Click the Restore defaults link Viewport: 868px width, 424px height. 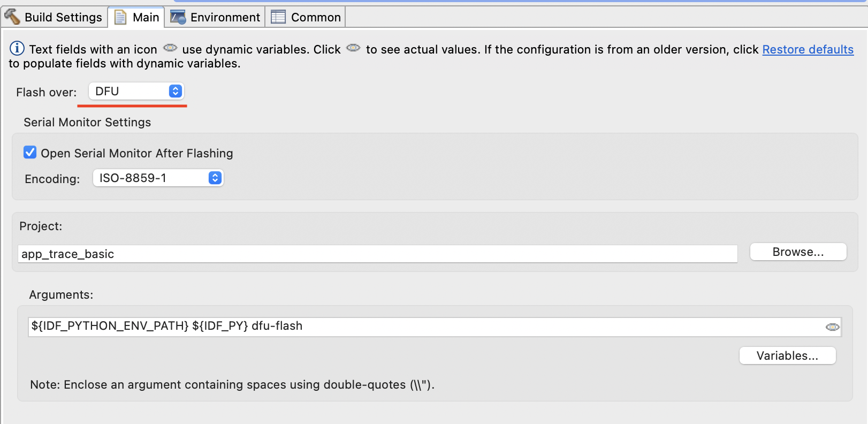808,50
